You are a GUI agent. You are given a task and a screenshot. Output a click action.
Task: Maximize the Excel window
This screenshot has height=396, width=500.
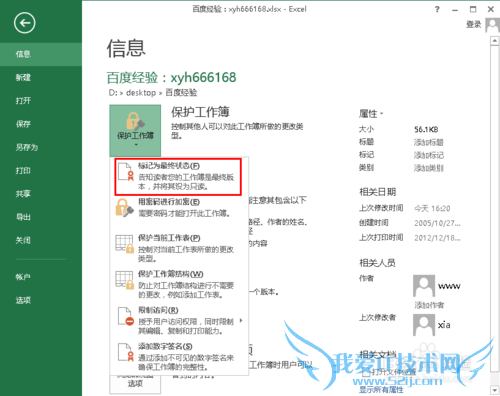click(x=473, y=9)
